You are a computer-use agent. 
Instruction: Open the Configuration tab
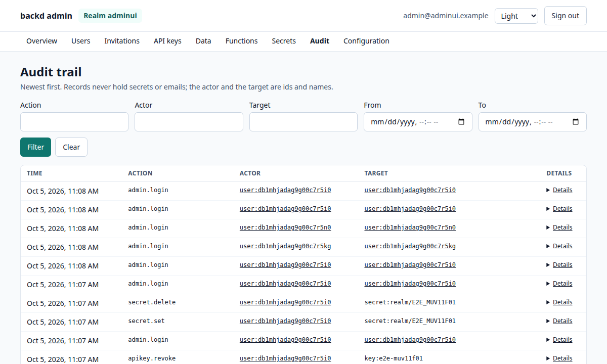pos(366,41)
